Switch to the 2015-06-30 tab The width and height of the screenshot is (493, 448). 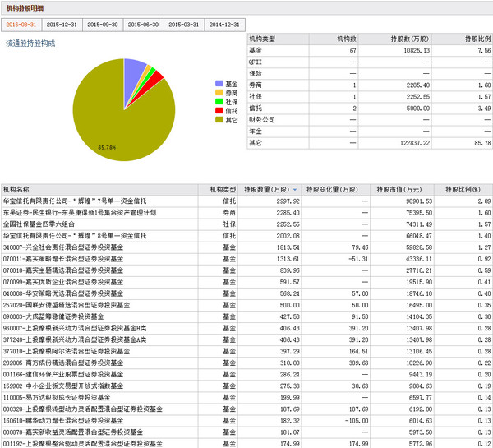pos(144,25)
